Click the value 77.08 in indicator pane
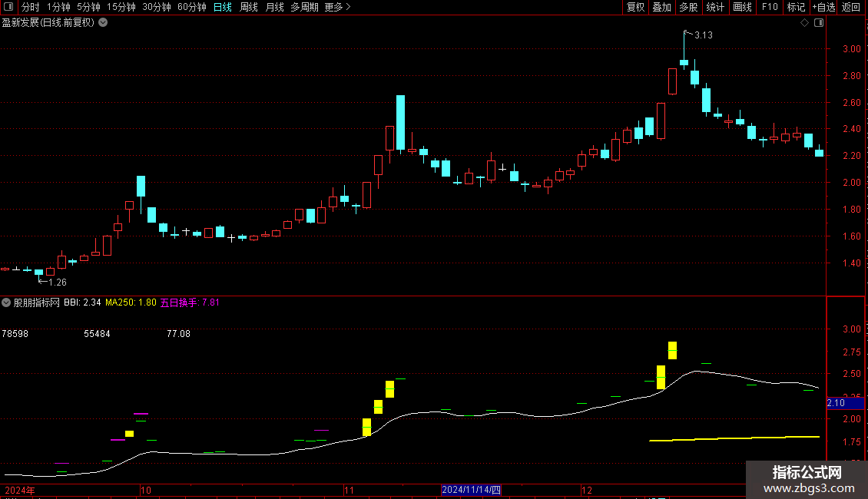The width and height of the screenshot is (868, 499). (x=178, y=334)
